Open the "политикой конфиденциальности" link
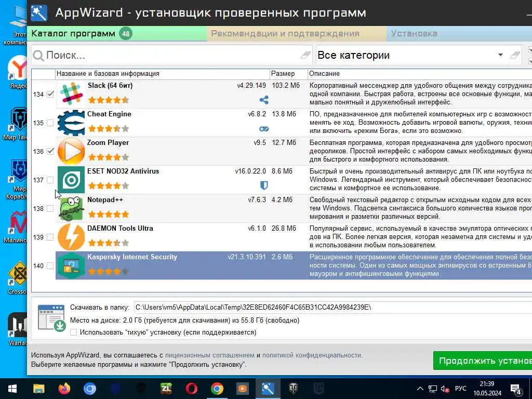Screen dimensions: 532x399 pos(312,355)
